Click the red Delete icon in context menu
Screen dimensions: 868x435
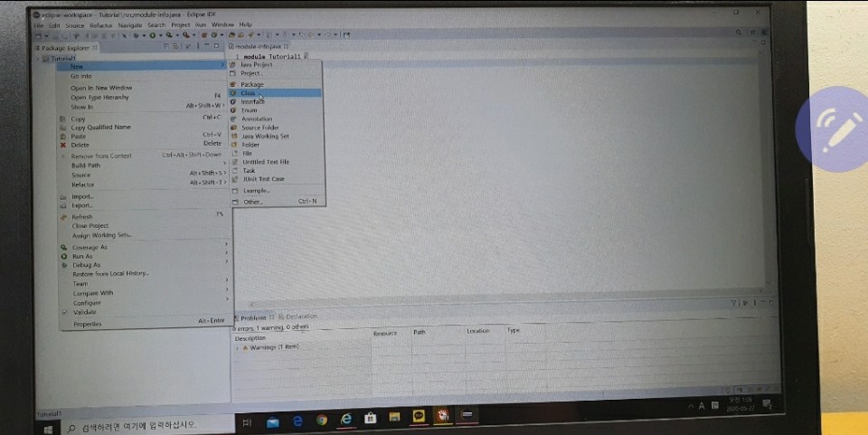(x=63, y=145)
